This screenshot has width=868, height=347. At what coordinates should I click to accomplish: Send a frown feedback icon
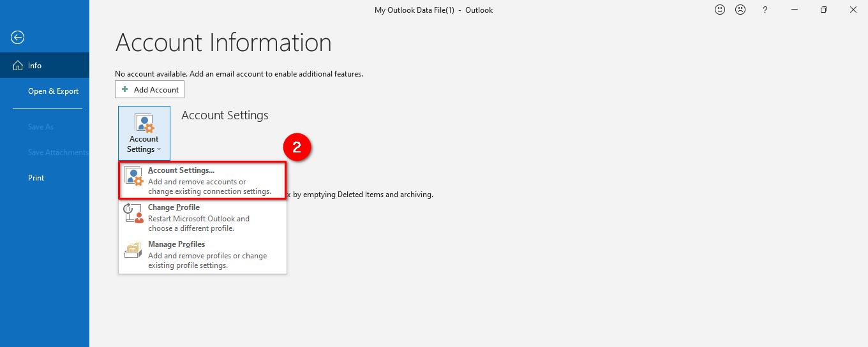[x=740, y=10]
